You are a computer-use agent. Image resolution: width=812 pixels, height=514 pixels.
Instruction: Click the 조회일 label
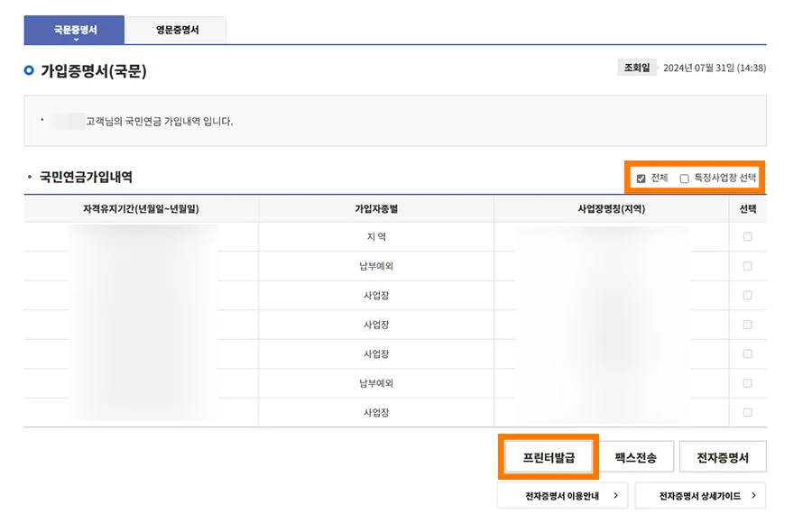click(x=636, y=68)
